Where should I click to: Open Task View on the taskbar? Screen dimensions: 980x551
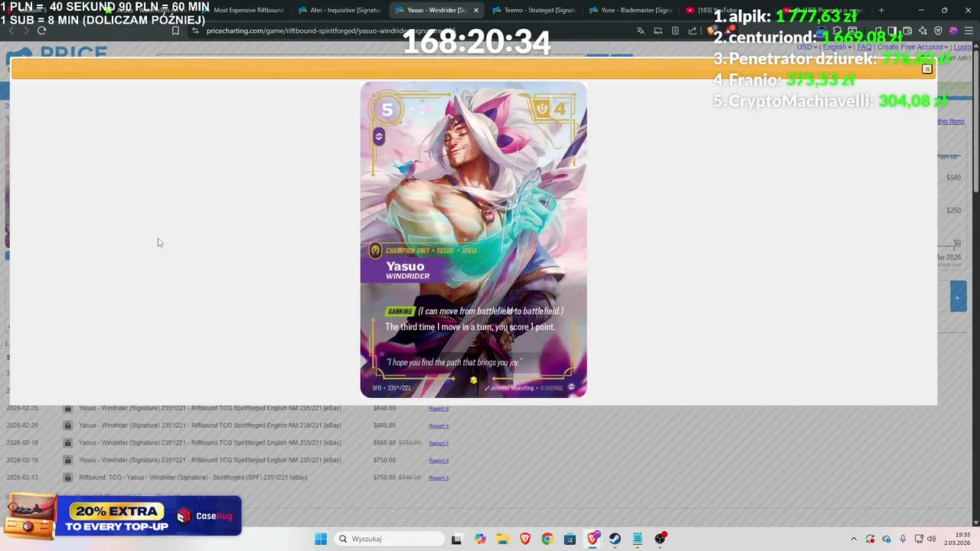[x=456, y=539]
